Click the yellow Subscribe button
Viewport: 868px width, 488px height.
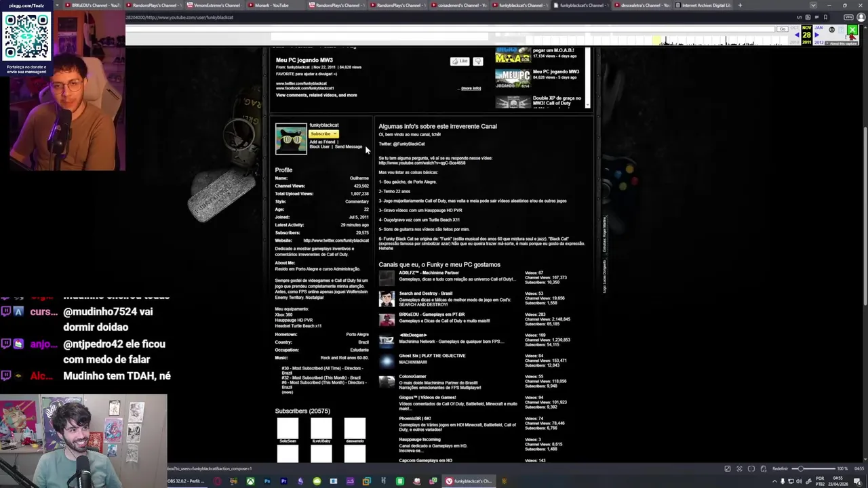click(320, 134)
